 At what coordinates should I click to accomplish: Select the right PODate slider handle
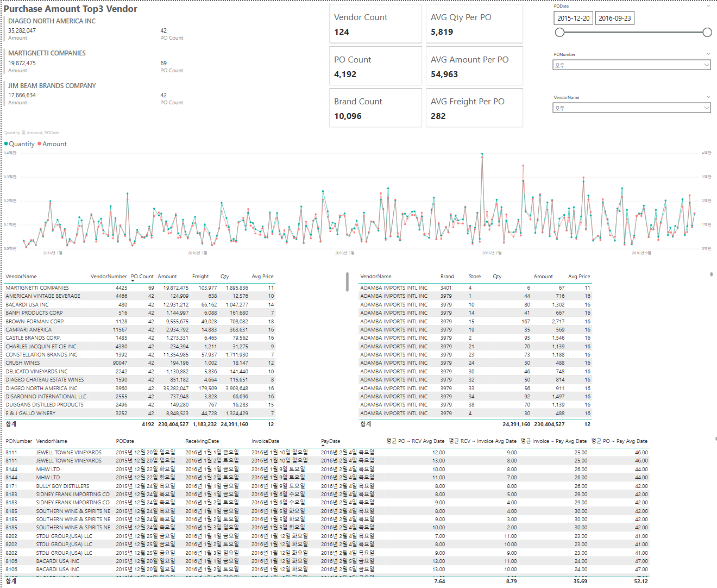pos(707,33)
